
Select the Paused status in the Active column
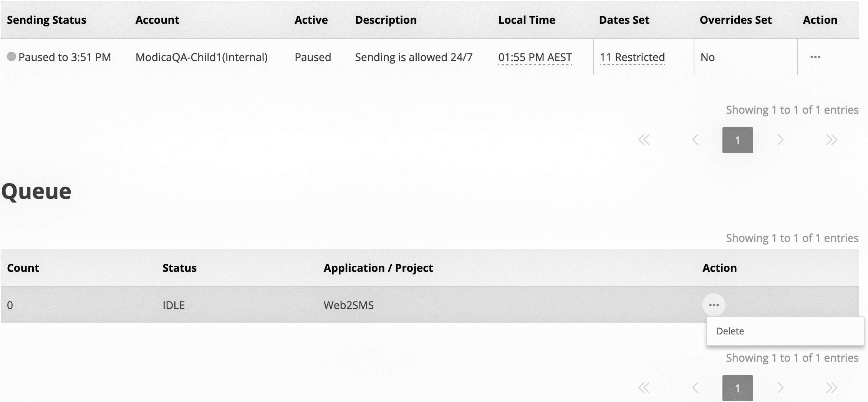coord(313,57)
